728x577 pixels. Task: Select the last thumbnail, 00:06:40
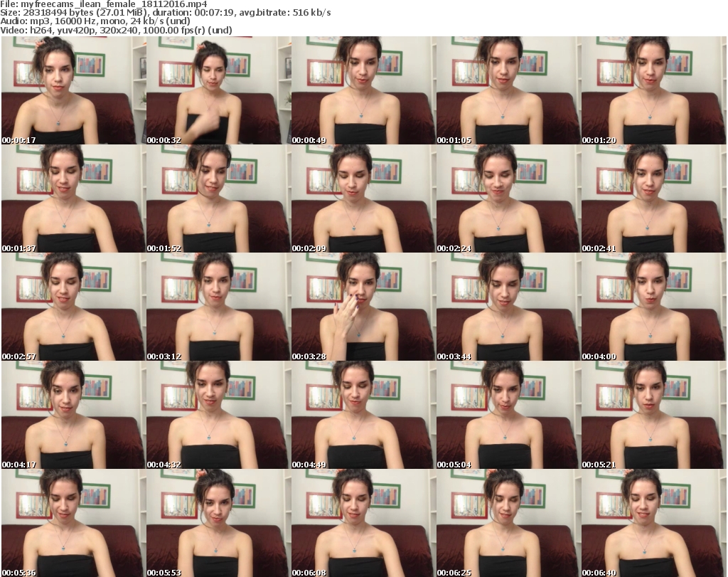point(653,523)
